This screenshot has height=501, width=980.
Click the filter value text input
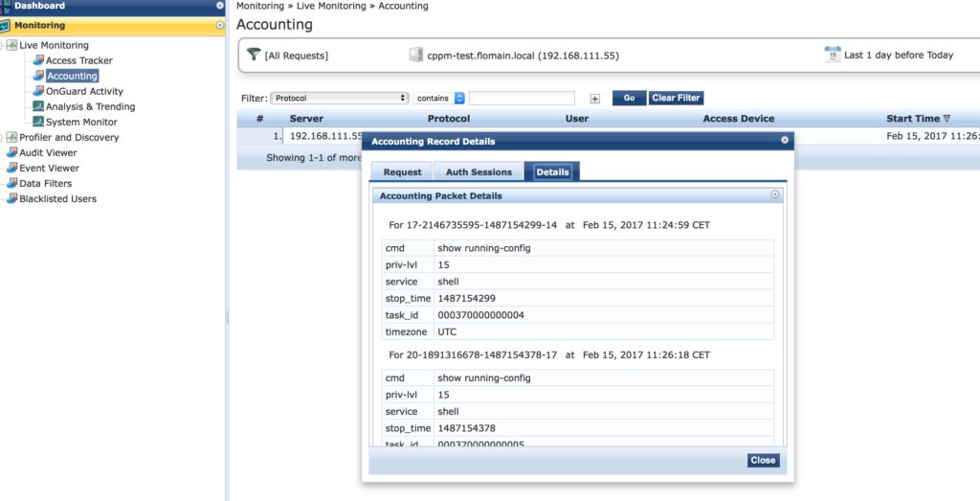(522, 98)
